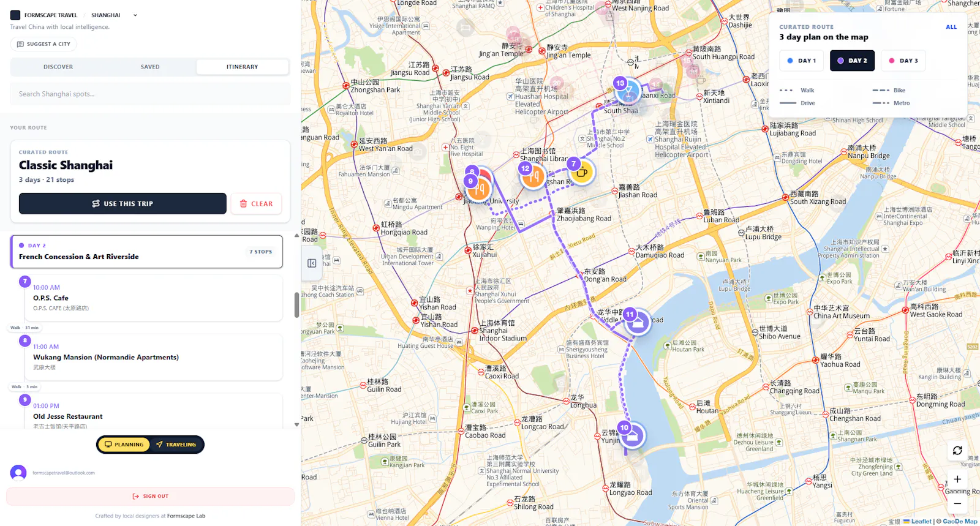This screenshot has height=526, width=980.
Task: Switch to the Saved tab
Action: click(150, 67)
